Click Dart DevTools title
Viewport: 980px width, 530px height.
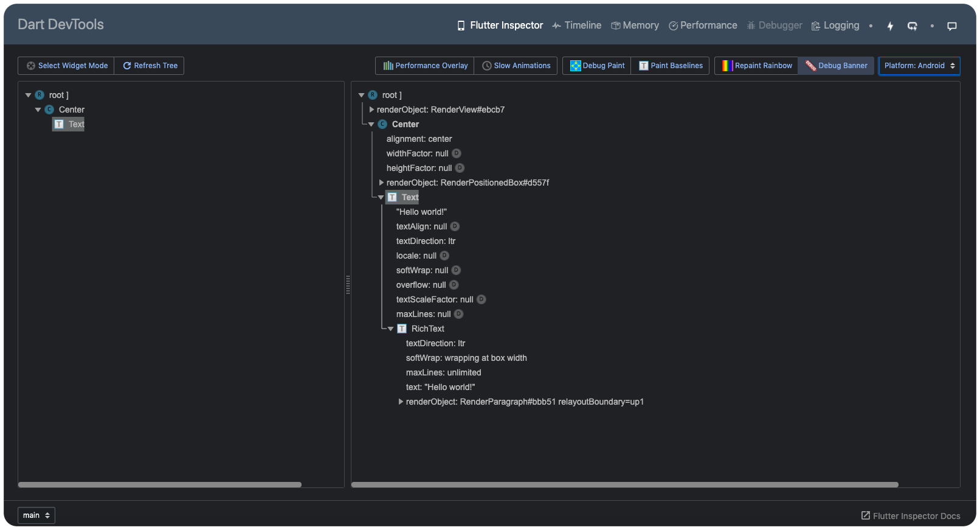coord(61,24)
